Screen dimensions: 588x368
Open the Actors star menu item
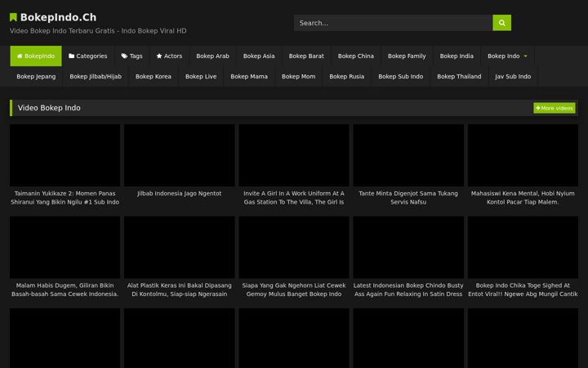tap(169, 56)
